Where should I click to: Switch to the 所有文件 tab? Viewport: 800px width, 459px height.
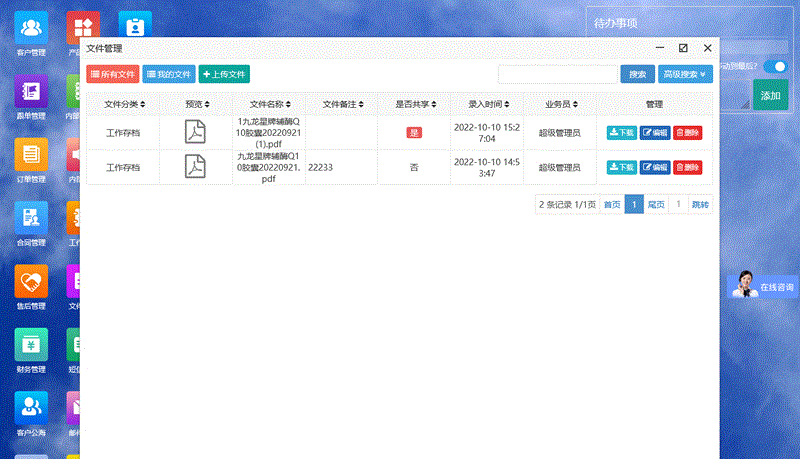(113, 74)
